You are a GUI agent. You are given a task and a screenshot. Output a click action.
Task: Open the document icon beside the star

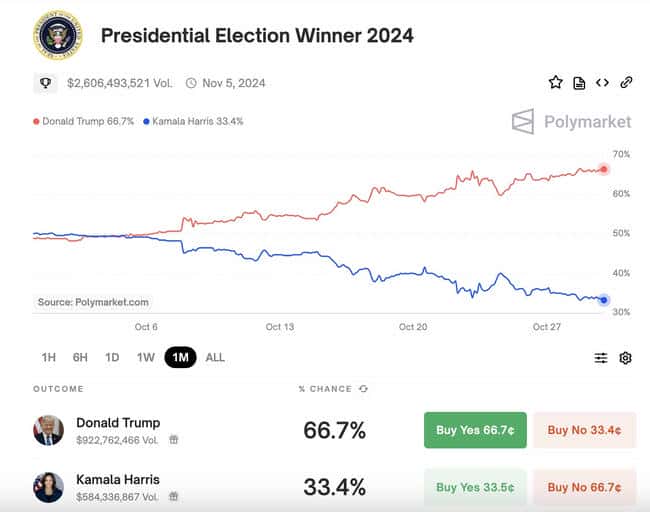pos(579,83)
